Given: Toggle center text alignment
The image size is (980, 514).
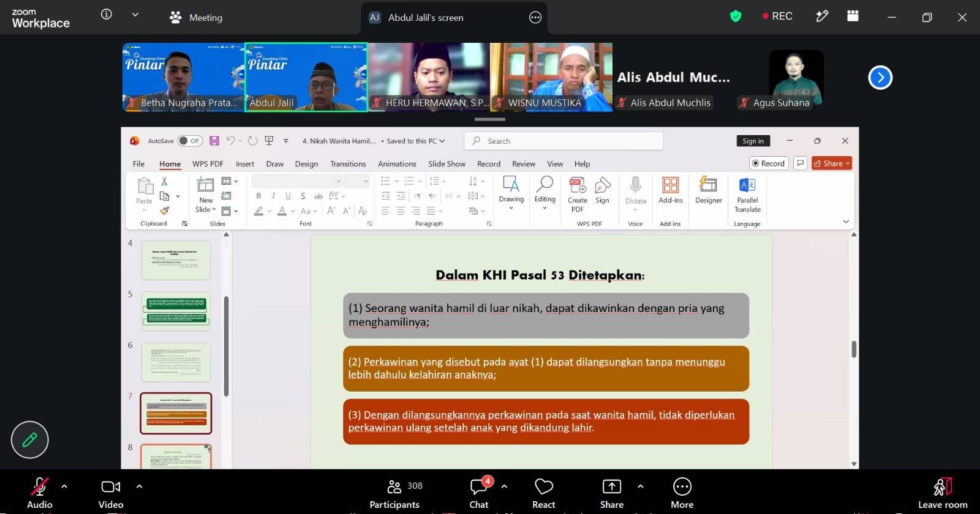Looking at the screenshot, I should point(401,210).
